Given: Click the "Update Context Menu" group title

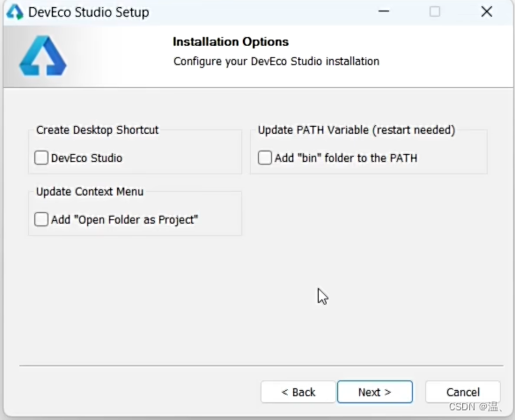Looking at the screenshot, I should pos(90,191).
